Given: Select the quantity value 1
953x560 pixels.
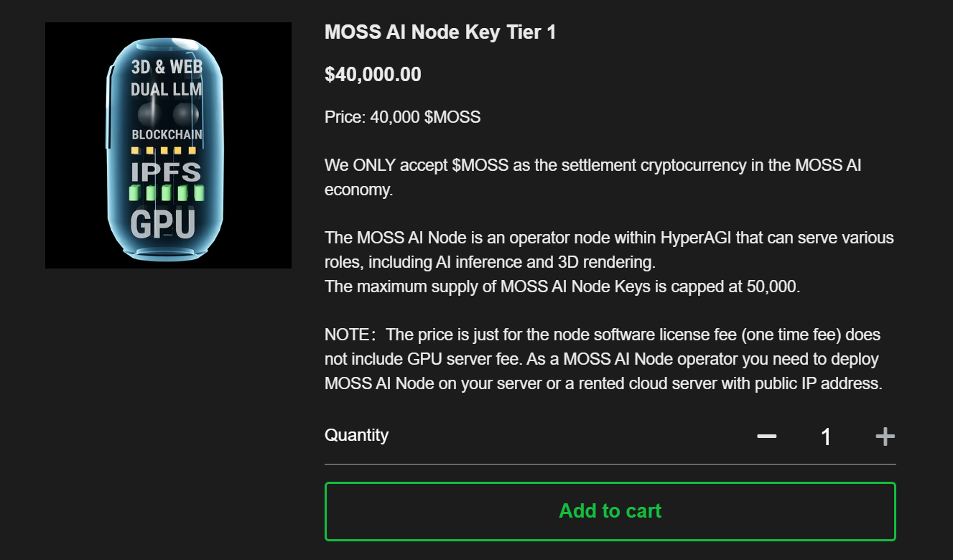Looking at the screenshot, I should click(x=826, y=437).
